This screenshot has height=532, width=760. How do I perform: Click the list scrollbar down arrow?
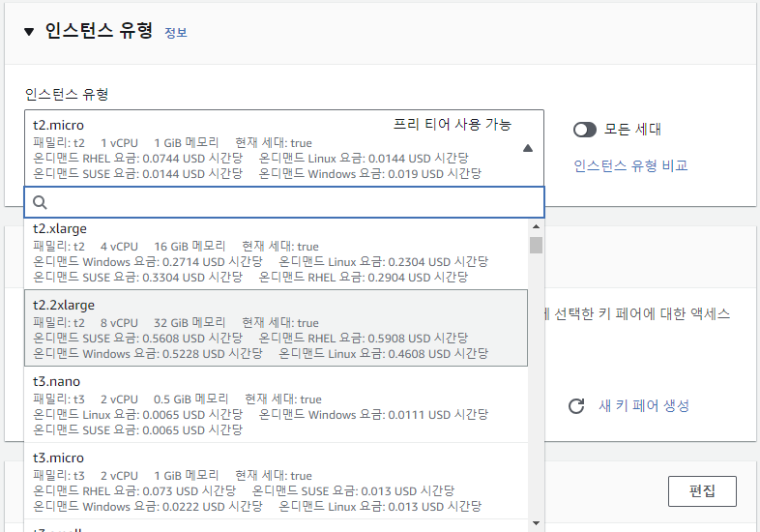tap(536, 522)
